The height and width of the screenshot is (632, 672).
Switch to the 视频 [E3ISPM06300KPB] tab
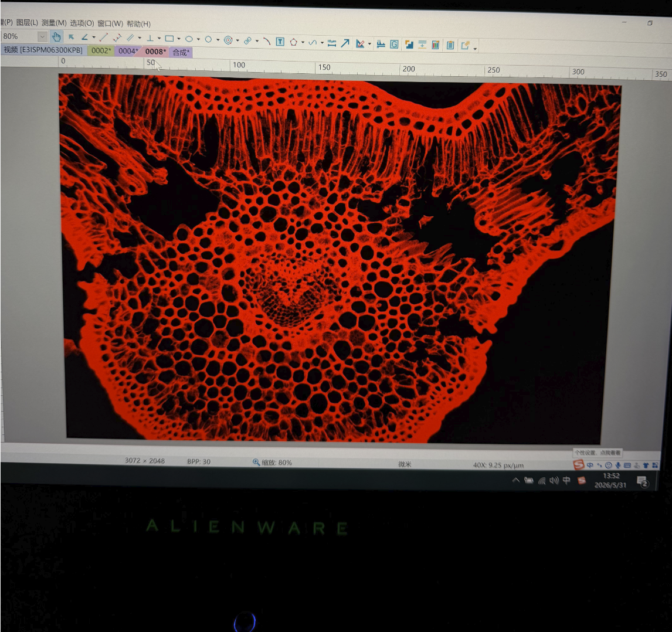pos(43,50)
